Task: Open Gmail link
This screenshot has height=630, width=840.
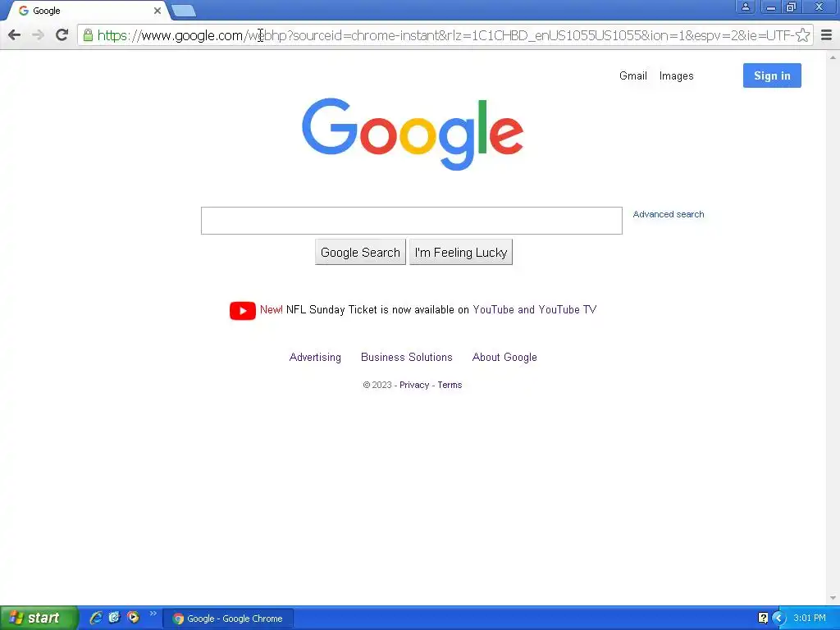Action: pyautogui.click(x=633, y=76)
